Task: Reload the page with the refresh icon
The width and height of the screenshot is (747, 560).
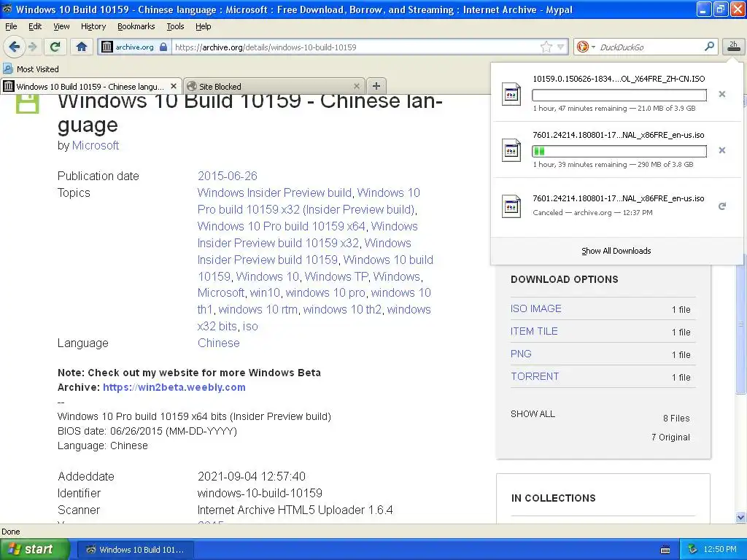Action: point(55,47)
